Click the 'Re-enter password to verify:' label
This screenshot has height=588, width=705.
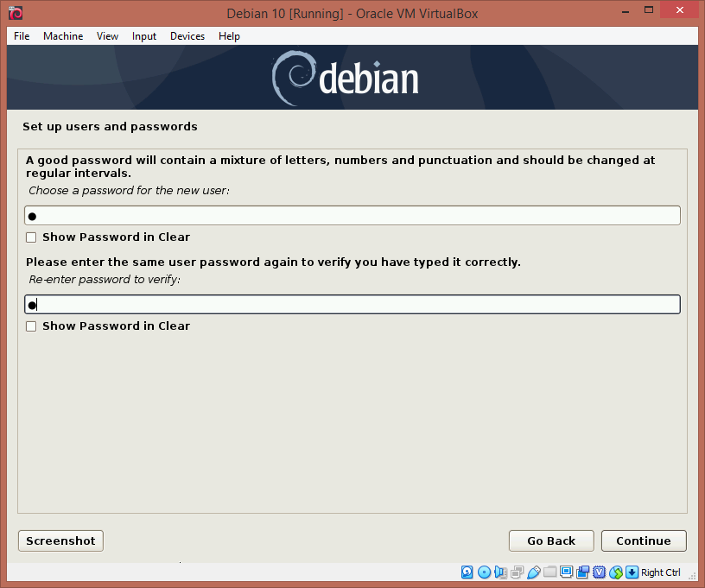coord(105,280)
